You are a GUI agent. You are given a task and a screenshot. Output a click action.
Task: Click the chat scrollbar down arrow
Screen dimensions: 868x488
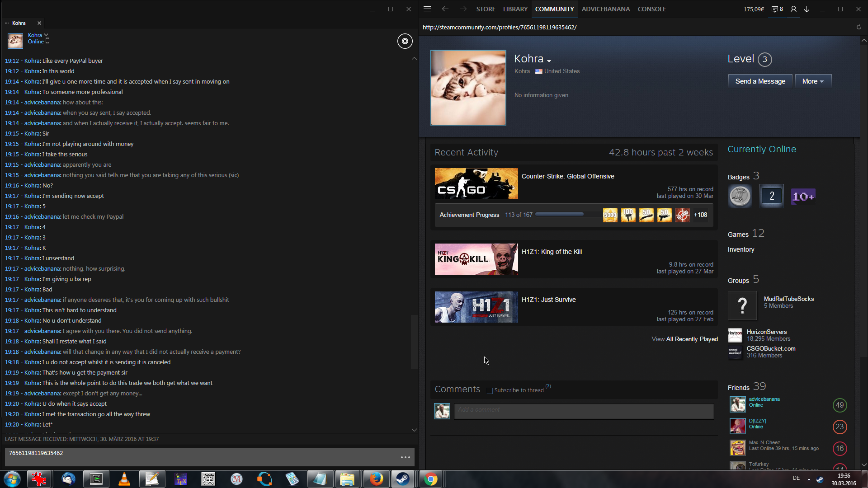pyautogui.click(x=414, y=430)
